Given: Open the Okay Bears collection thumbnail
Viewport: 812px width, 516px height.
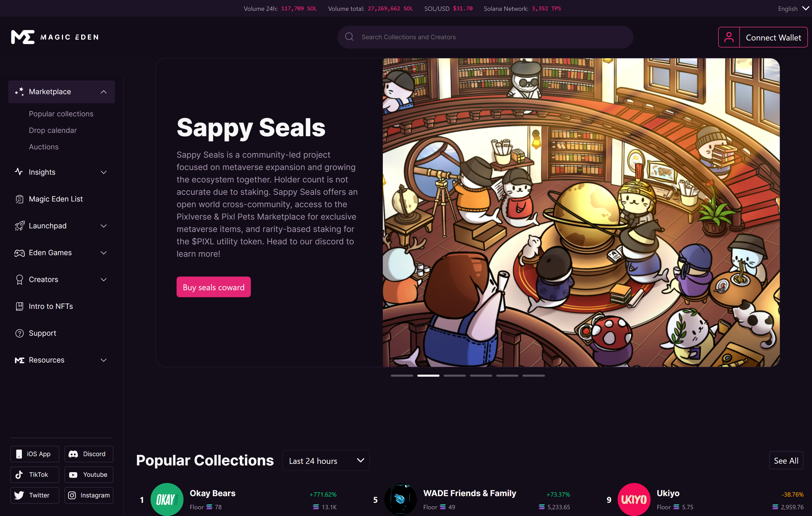Looking at the screenshot, I should [167, 499].
